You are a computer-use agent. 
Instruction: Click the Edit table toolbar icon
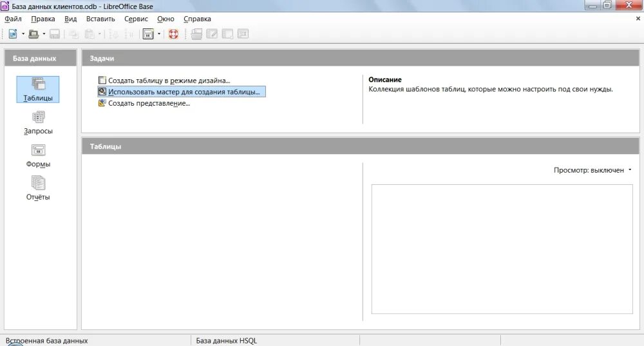(x=212, y=34)
